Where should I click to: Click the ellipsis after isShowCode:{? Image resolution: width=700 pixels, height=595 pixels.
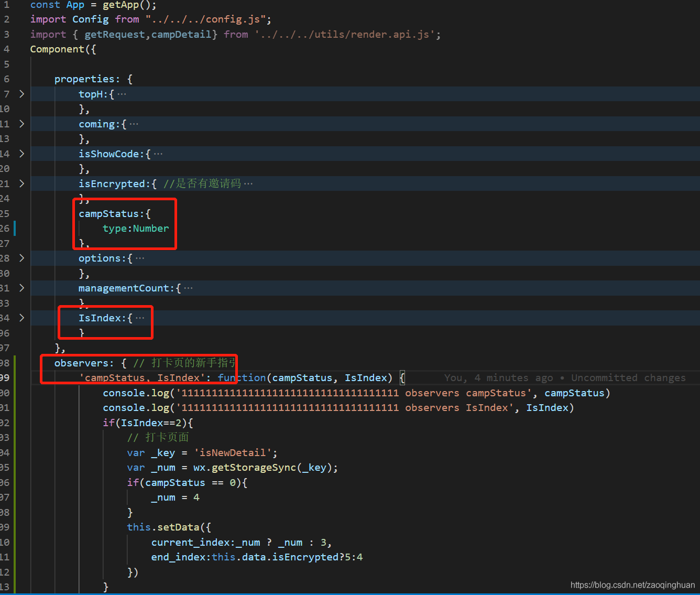click(x=158, y=154)
